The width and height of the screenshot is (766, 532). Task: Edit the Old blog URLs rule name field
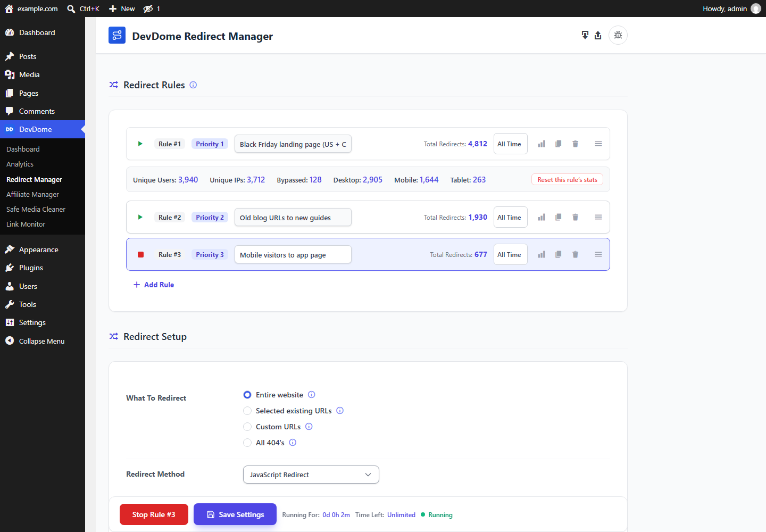pyautogui.click(x=293, y=218)
